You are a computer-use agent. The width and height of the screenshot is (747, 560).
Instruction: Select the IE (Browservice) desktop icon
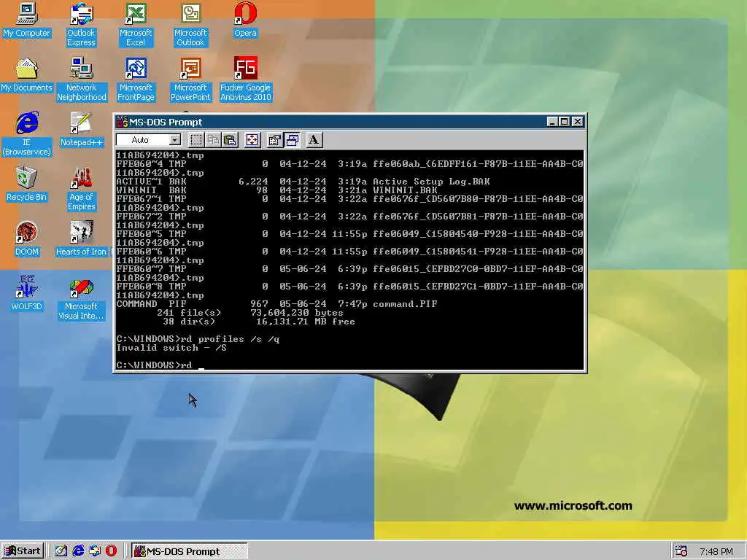click(26, 134)
